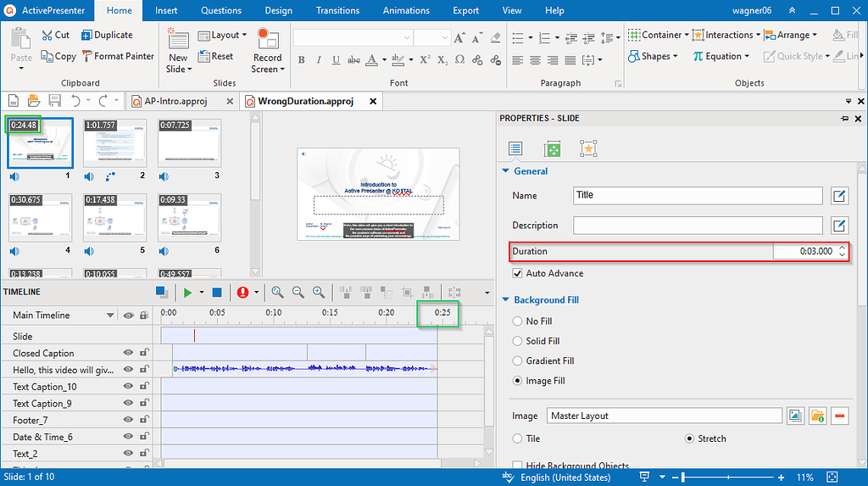This screenshot has width=868, height=486.
Task: Open the AP-Intro.approj document tab
Action: (175, 101)
